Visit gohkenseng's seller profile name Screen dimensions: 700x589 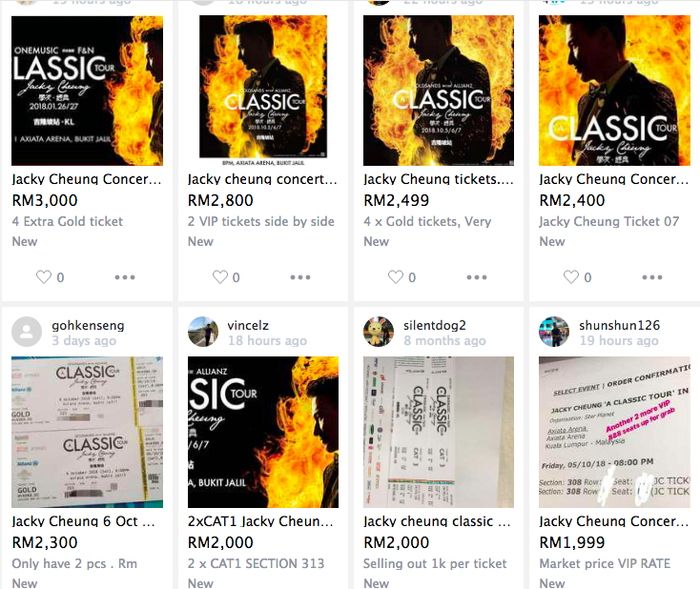88,326
